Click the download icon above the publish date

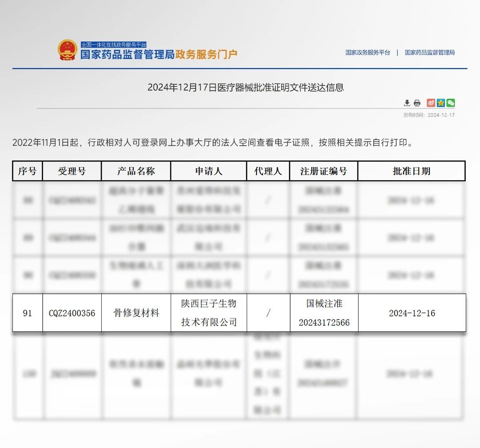pyautogui.click(x=407, y=103)
